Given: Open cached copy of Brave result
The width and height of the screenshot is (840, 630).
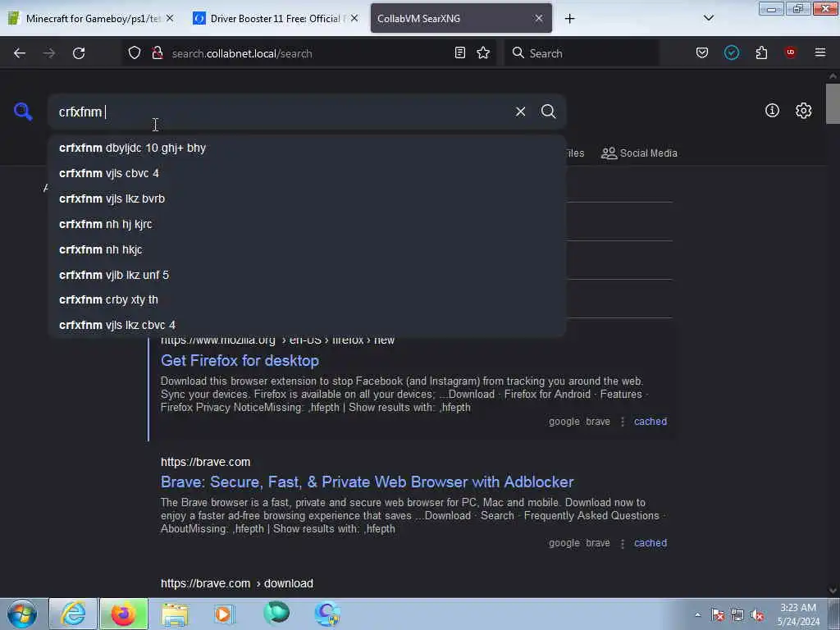Looking at the screenshot, I should pyautogui.click(x=651, y=543).
